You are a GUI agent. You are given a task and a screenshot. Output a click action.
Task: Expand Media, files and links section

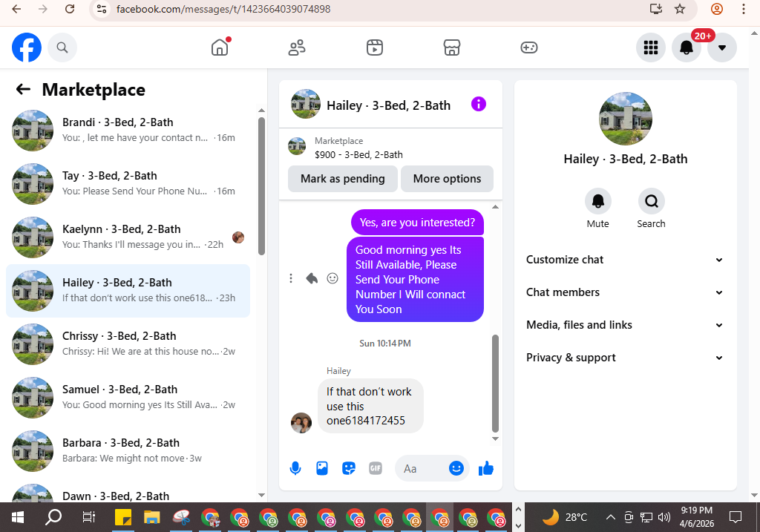pyautogui.click(x=625, y=325)
